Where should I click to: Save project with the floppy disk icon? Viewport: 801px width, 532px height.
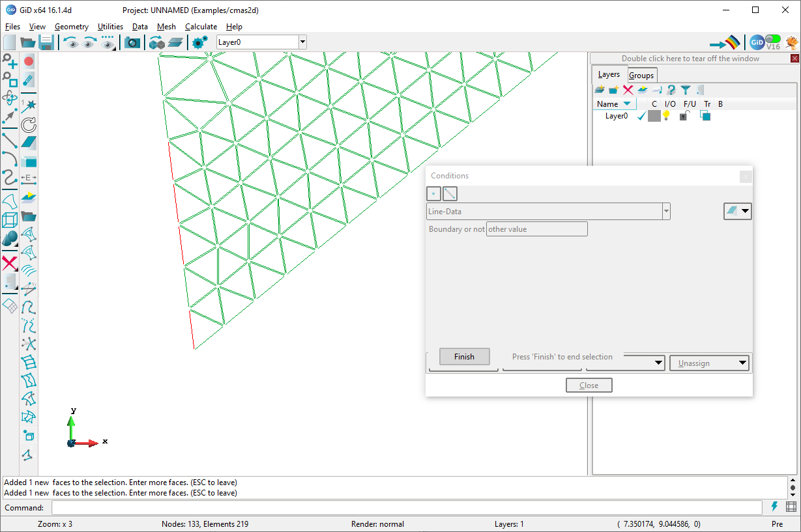coord(46,42)
